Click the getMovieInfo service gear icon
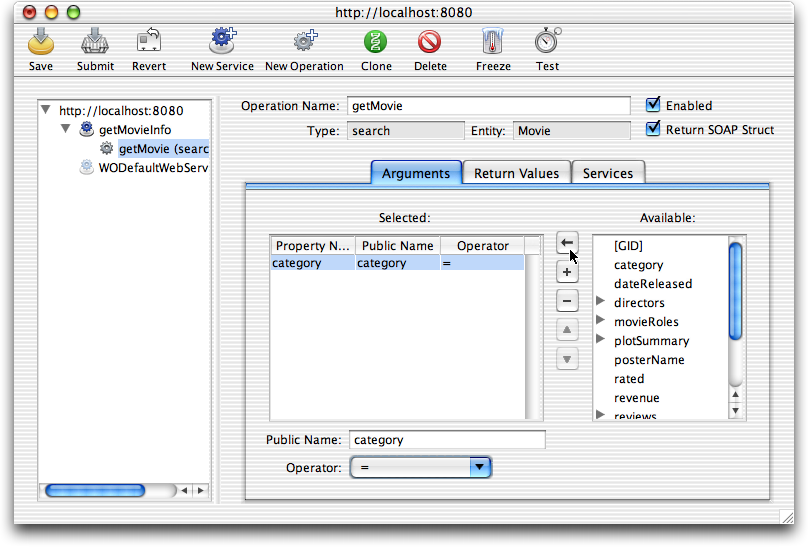The width and height of the screenshot is (808, 547). (x=87, y=129)
